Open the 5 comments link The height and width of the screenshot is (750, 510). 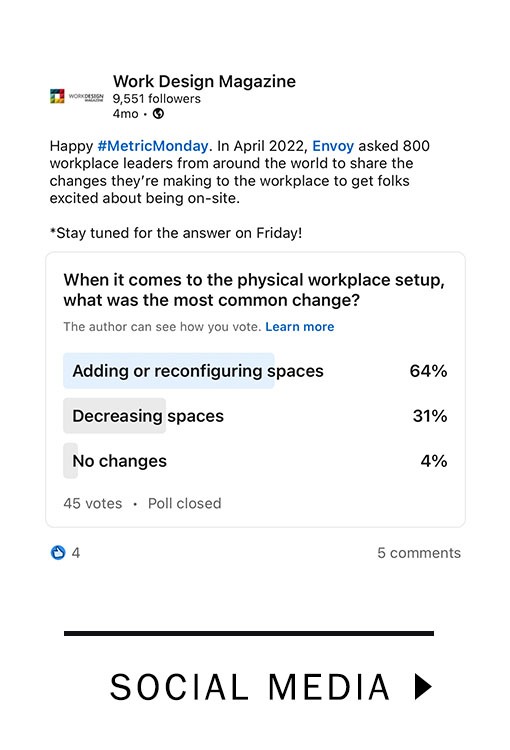[x=419, y=552]
